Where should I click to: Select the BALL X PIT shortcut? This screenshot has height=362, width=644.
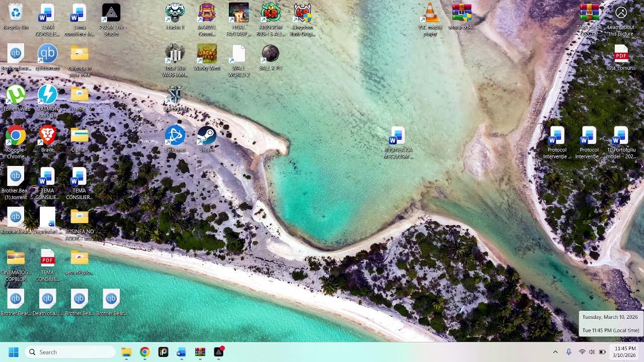point(271,57)
